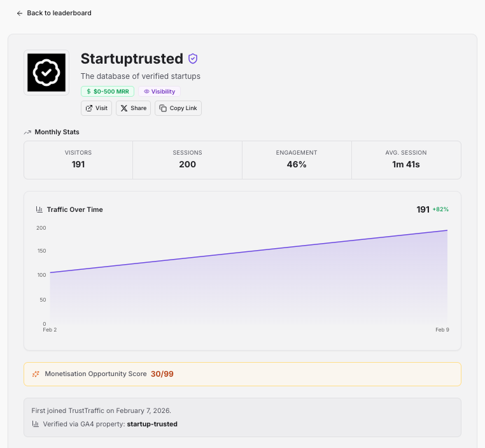Select the tagline The database of verified startups
485x448 pixels.
pos(141,76)
